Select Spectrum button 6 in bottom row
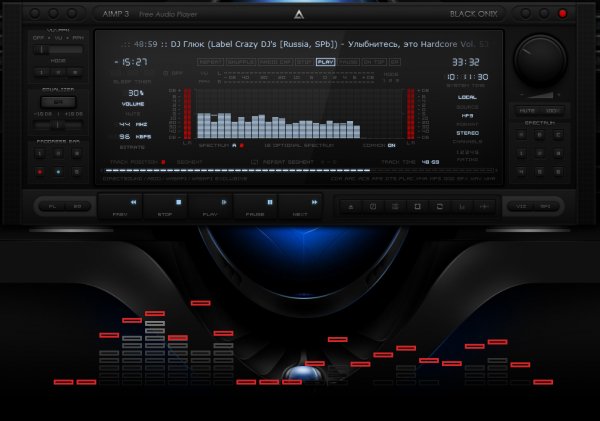Viewport: 600px width, 421px height. click(558, 172)
